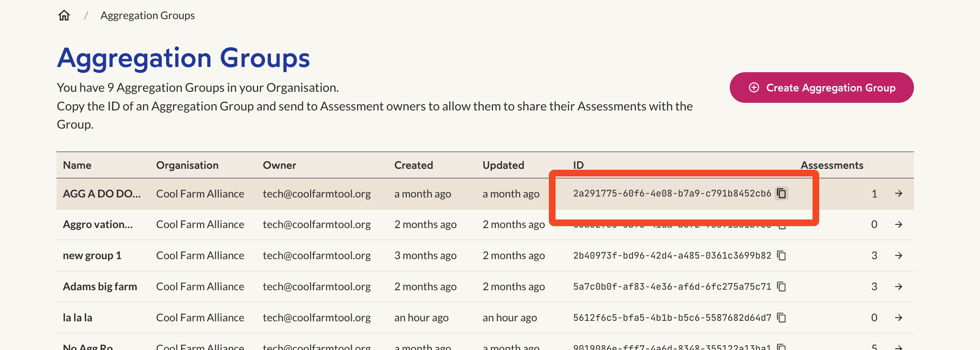980x350 pixels.
Task: Click the ID column header
Action: coord(579,165)
